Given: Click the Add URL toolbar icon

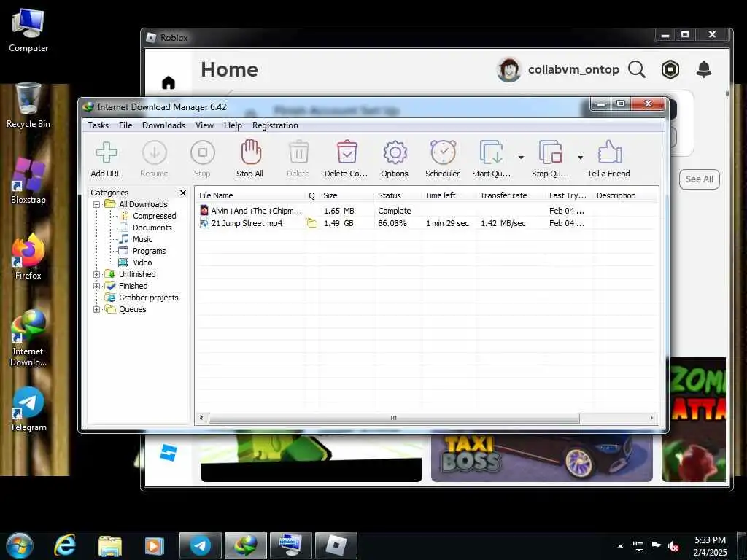Looking at the screenshot, I should (x=107, y=153).
